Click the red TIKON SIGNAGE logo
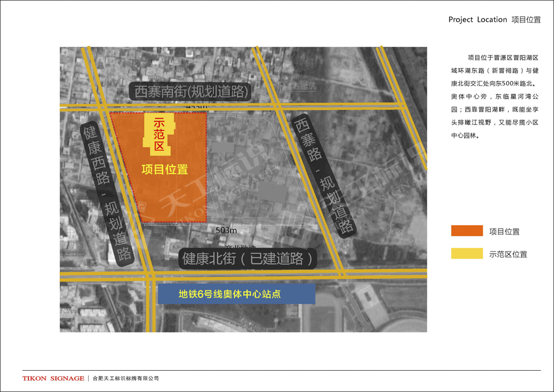Screen dimensions: 554x392 point(53,378)
